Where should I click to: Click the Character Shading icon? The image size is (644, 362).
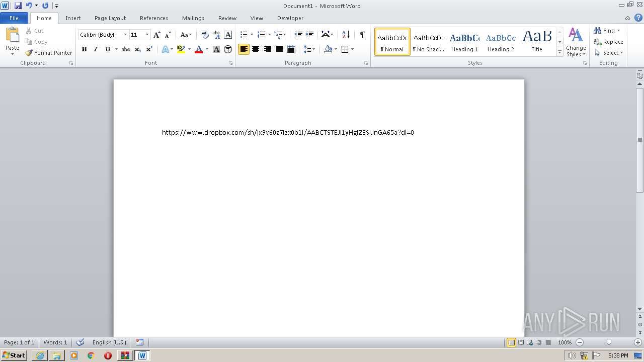click(x=216, y=49)
